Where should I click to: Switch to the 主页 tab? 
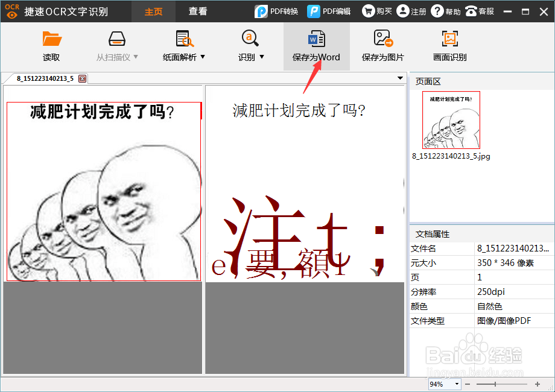click(x=154, y=11)
